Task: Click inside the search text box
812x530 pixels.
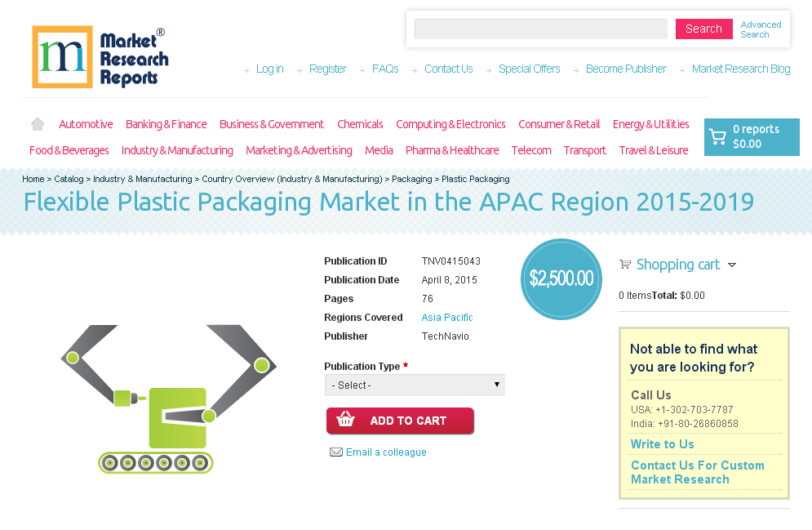Action: 540,29
